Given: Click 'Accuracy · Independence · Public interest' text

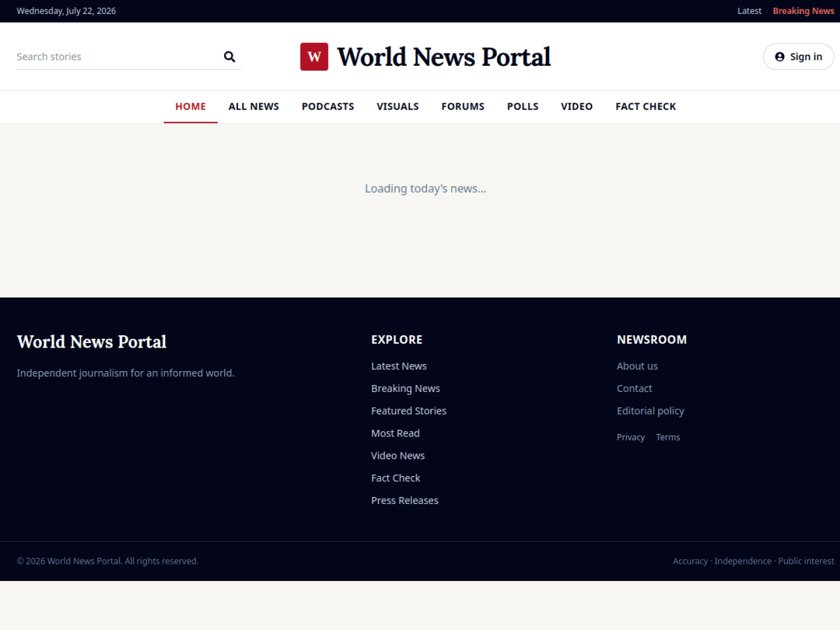Looking at the screenshot, I should (x=754, y=561).
